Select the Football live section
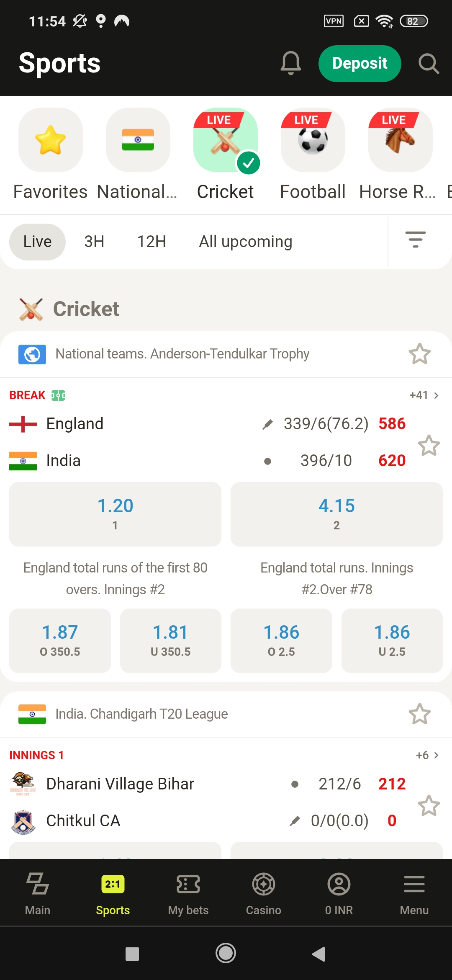452x980 pixels. tap(313, 139)
